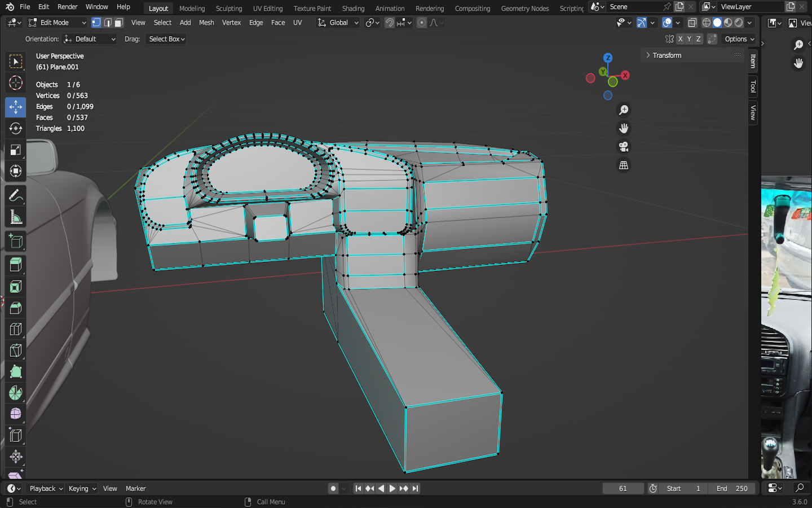Activate the Knife tool
This screenshot has width=812, height=508.
(15, 351)
